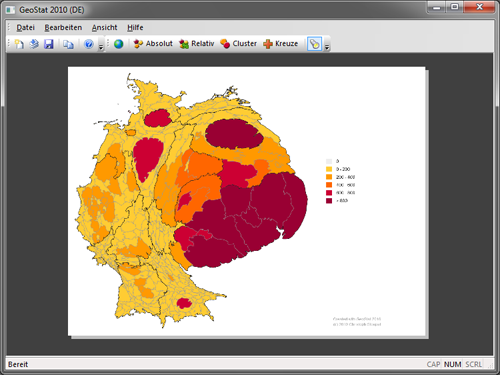The width and height of the screenshot is (500, 375).
Task: Select the Absolut display mode
Action: click(153, 44)
